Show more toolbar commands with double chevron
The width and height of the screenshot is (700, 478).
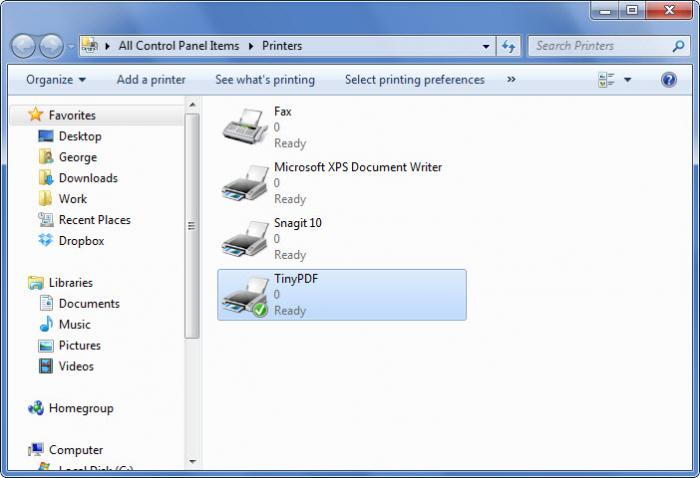511,79
